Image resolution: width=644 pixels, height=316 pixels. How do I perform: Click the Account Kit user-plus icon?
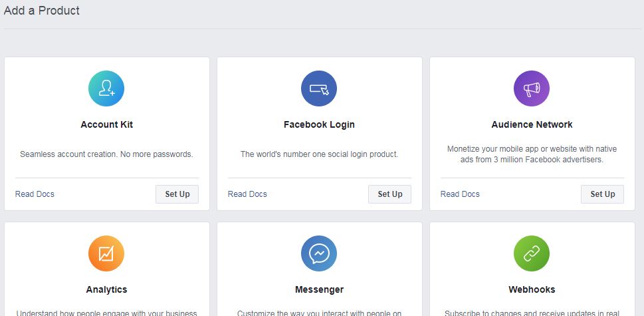(106, 88)
